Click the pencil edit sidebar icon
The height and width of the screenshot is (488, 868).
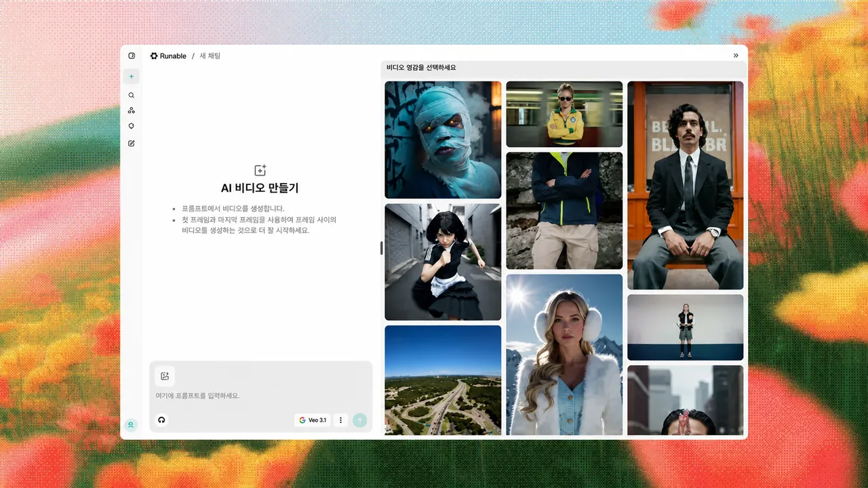pyautogui.click(x=132, y=144)
